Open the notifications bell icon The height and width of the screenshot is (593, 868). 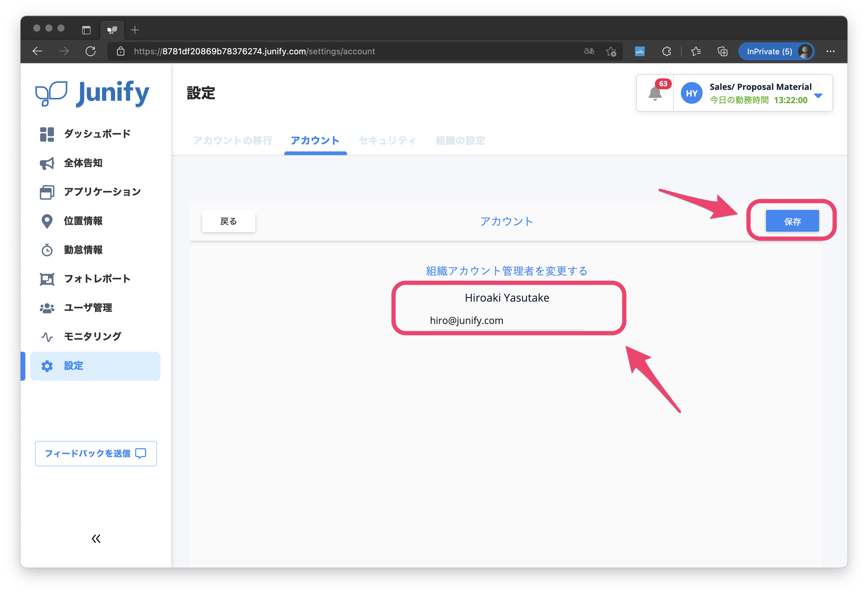click(655, 93)
